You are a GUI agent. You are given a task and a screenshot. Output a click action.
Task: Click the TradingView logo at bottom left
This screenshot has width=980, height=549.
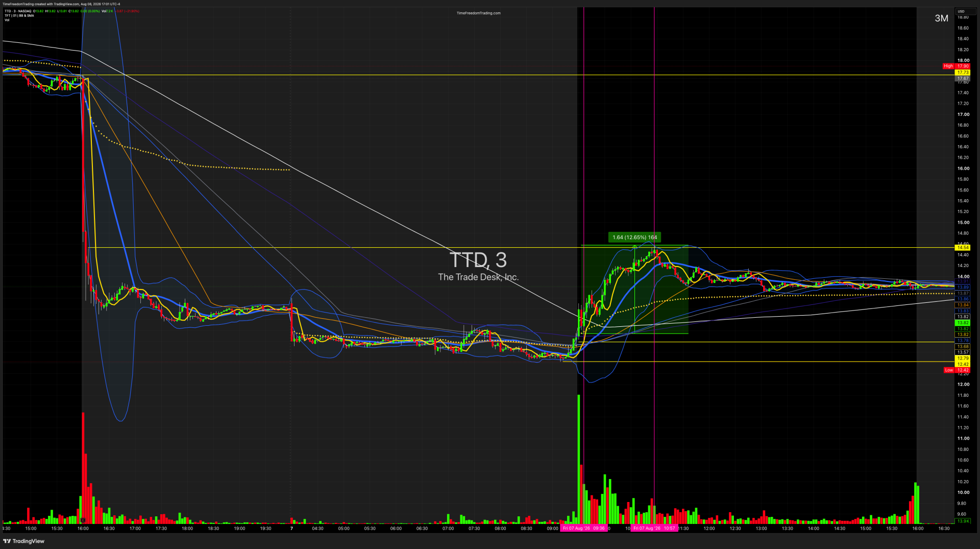coord(24,541)
